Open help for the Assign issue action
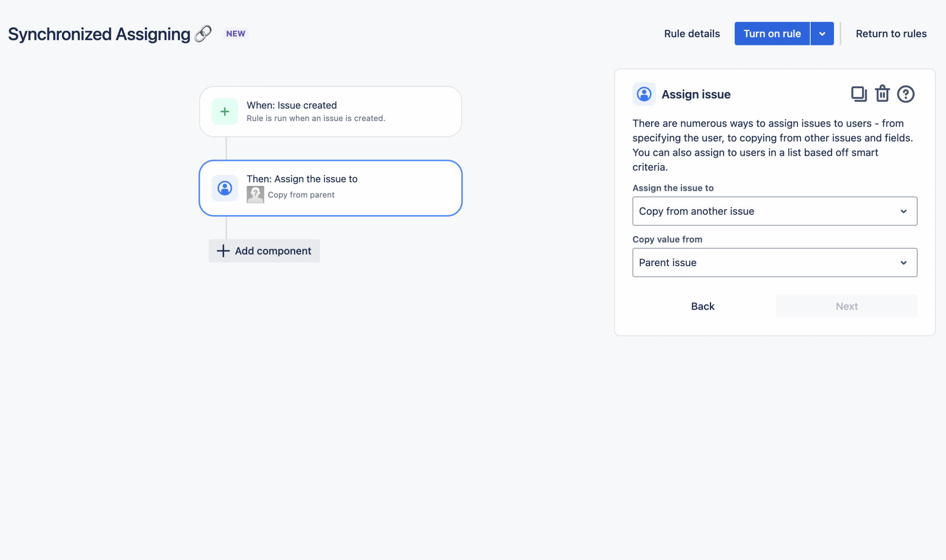Viewport: 946px width, 560px height. point(906,94)
